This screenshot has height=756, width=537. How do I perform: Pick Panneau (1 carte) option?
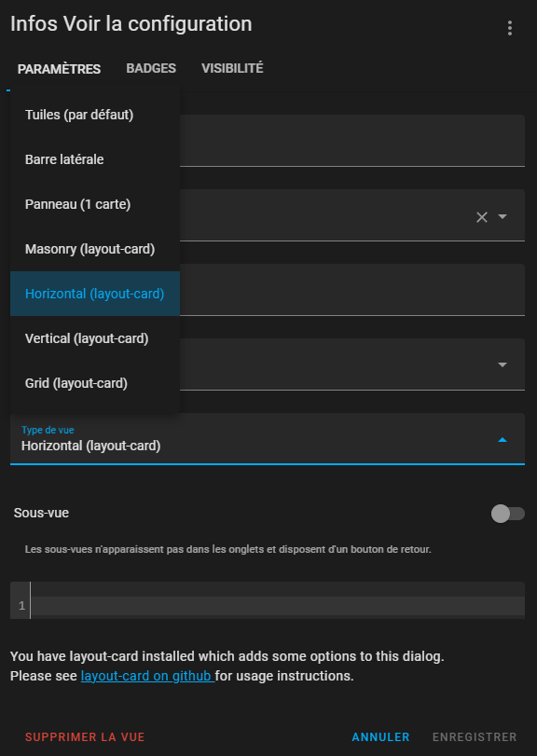[x=95, y=204]
